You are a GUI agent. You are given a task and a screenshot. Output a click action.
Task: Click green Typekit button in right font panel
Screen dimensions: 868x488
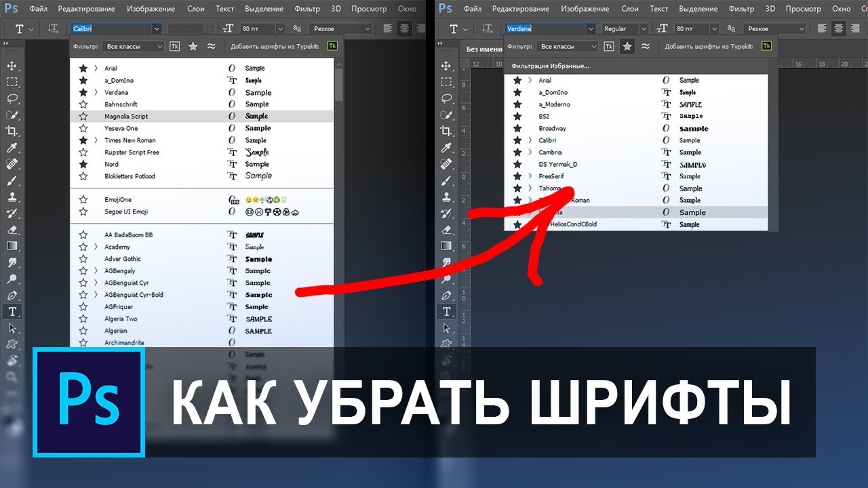[766, 46]
